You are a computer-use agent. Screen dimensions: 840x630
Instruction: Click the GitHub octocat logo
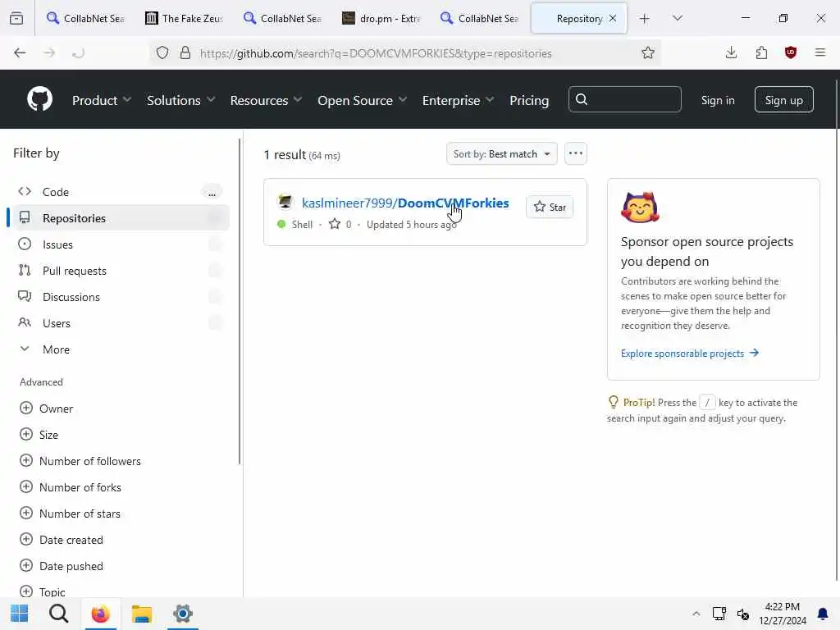(39, 99)
